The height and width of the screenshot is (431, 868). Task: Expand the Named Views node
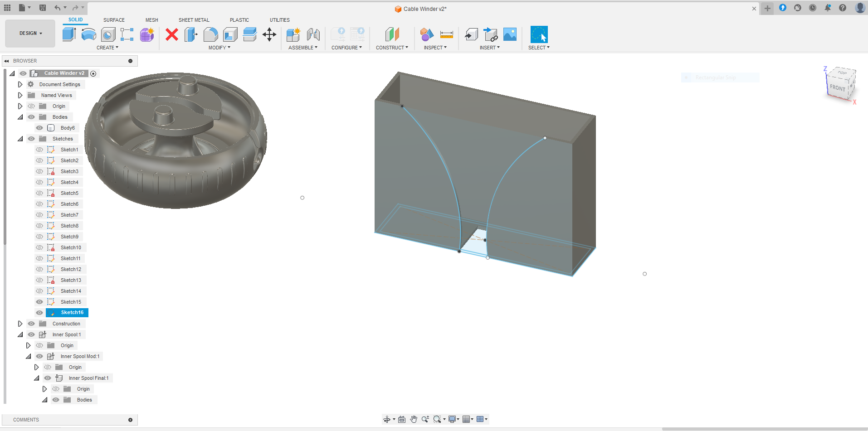[x=20, y=95]
